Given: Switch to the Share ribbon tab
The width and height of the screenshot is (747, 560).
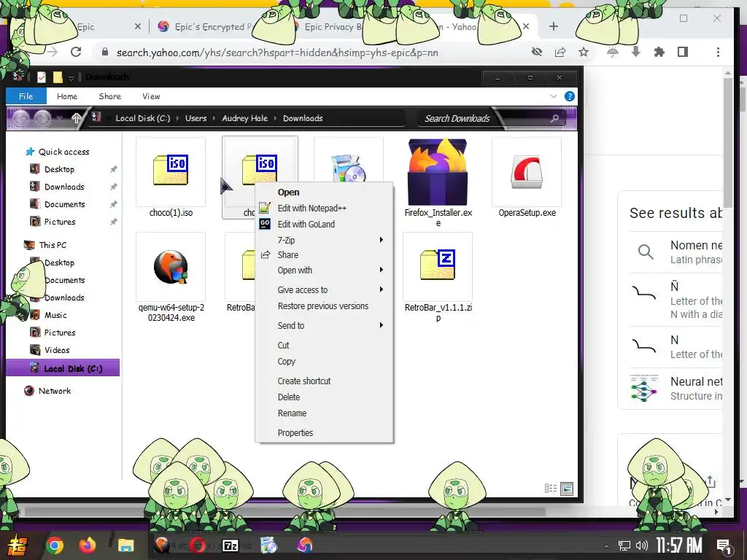Looking at the screenshot, I should 109,96.
